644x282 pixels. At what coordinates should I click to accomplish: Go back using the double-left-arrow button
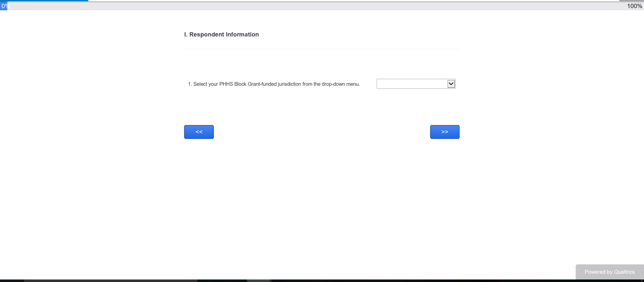click(x=199, y=132)
